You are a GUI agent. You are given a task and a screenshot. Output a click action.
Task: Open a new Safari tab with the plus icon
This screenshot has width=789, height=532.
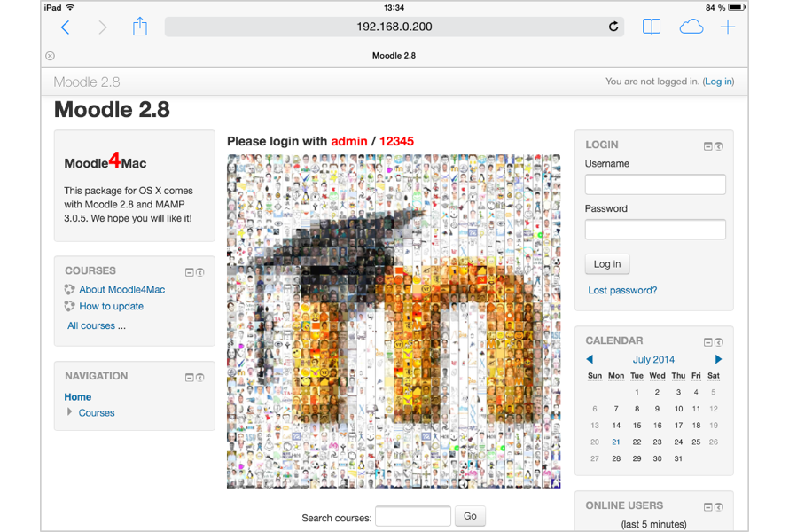(727, 27)
